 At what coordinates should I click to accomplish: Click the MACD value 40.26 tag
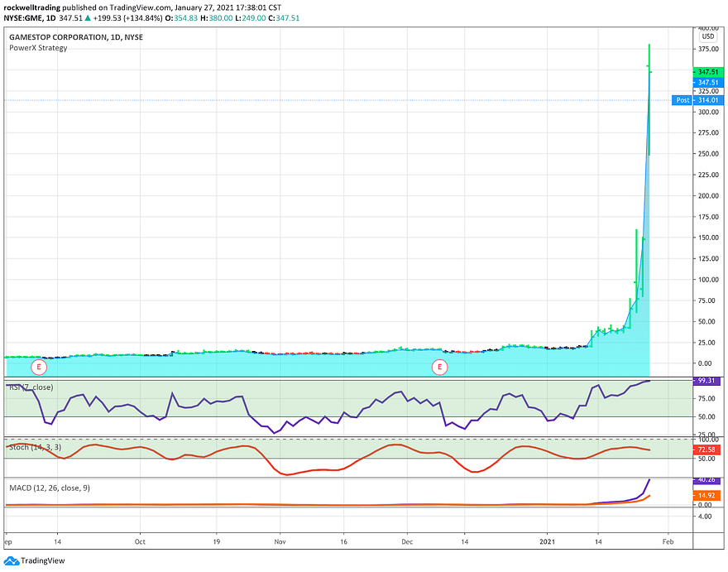(x=706, y=479)
